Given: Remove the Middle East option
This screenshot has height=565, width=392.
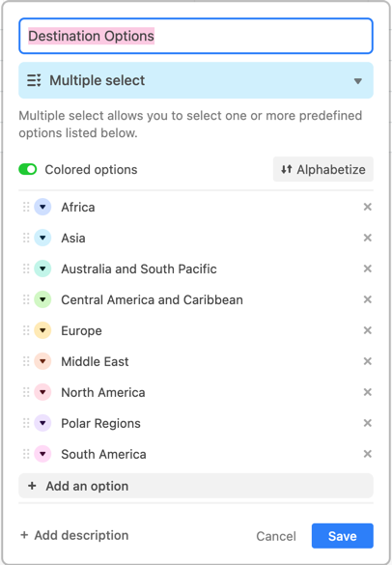Looking at the screenshot, I should pyautogui.click(x=367, y=361).
